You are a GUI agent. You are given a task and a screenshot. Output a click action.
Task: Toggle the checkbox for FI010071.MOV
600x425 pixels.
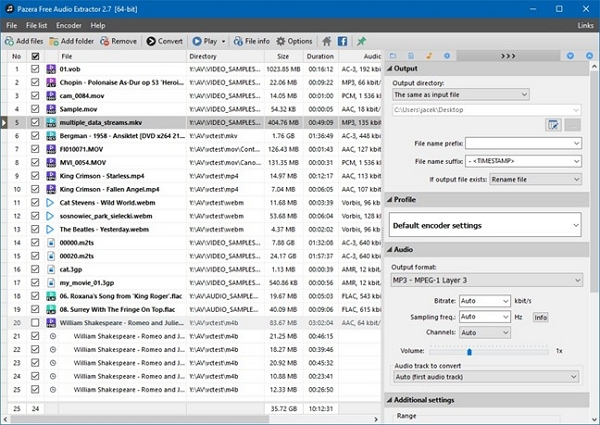35,149
